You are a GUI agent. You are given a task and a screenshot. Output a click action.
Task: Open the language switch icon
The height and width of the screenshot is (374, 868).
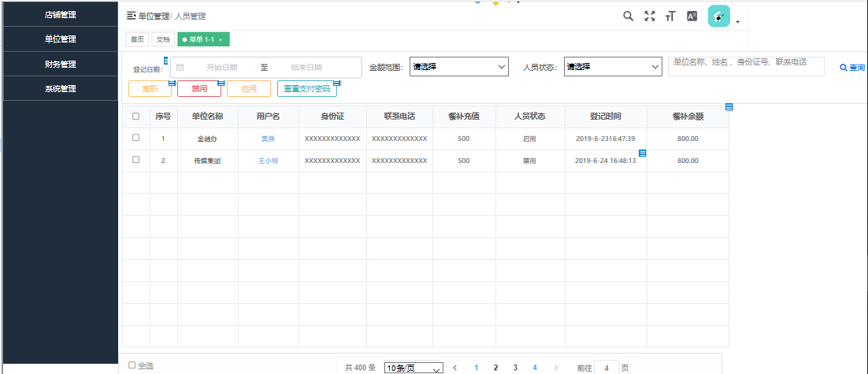(x=692, y=16)
